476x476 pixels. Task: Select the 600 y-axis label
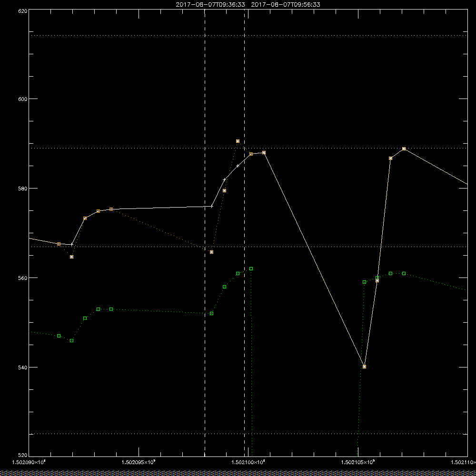(x=23, y=99)
